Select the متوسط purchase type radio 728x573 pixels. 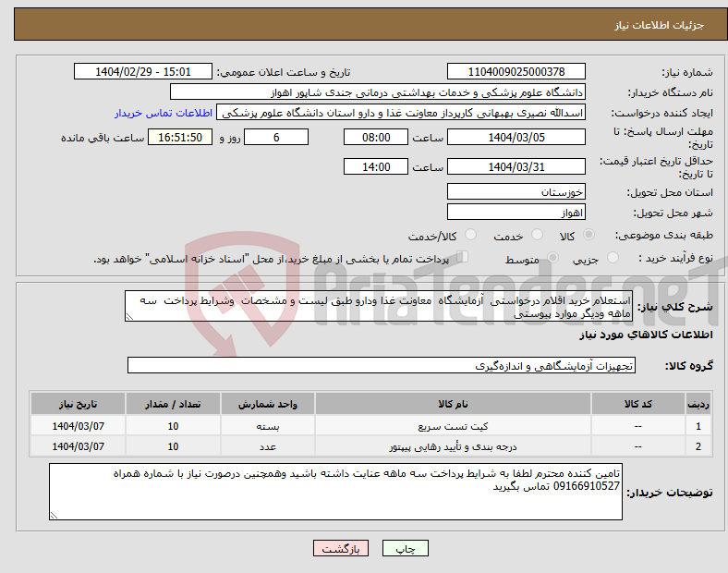coord(552,257)
